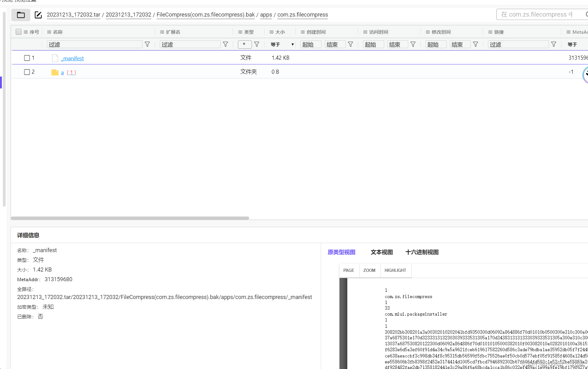Viewport: 588px width, 369px height.
Task: Click modified time 起始 input
Action: 436,44
